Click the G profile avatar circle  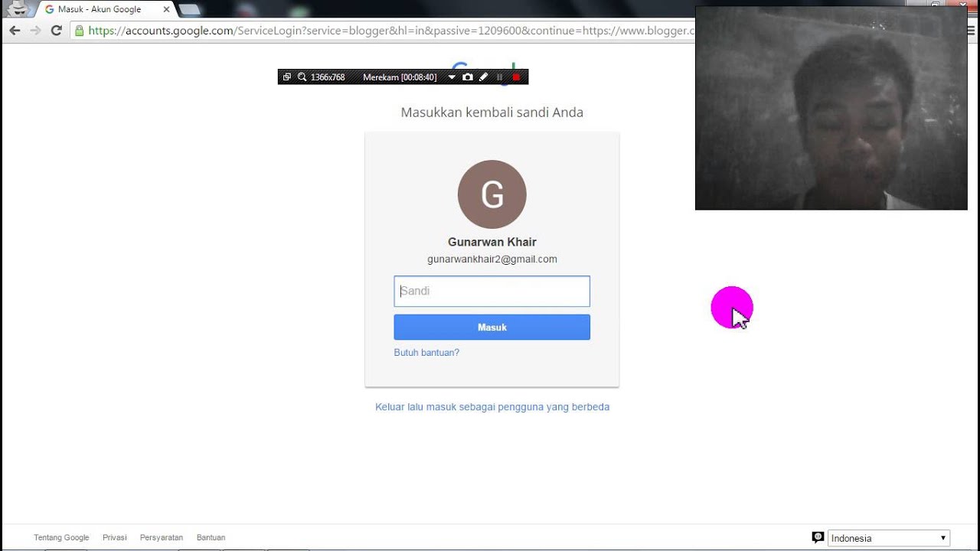pyautogui.click(x=492, y=194)
